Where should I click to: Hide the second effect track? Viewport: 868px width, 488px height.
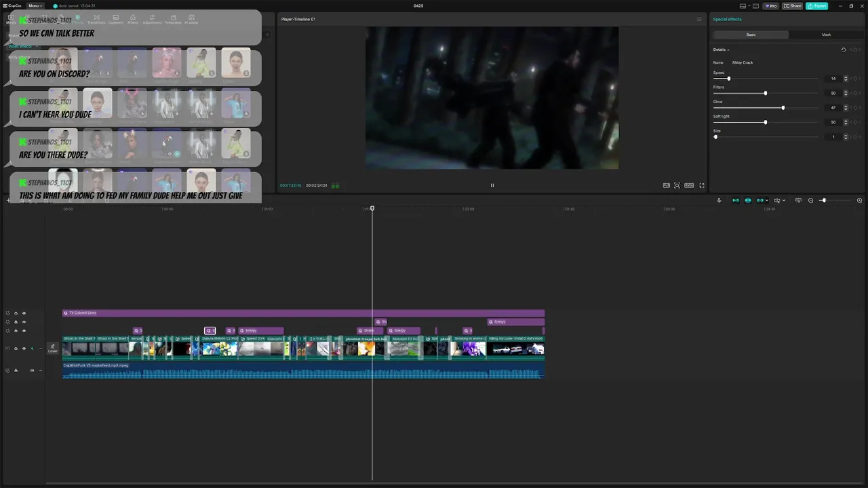24,322
